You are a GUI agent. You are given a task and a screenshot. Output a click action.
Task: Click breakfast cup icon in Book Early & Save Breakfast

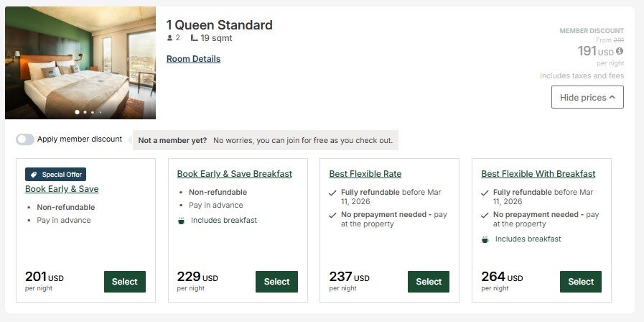point(182,221)
